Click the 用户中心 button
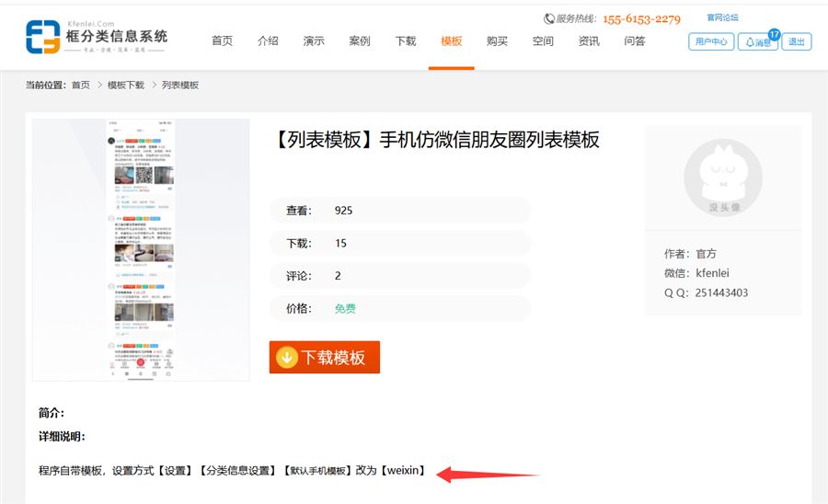Image resolution: width=828 pixels, height=504 pixels. point(711,41)
